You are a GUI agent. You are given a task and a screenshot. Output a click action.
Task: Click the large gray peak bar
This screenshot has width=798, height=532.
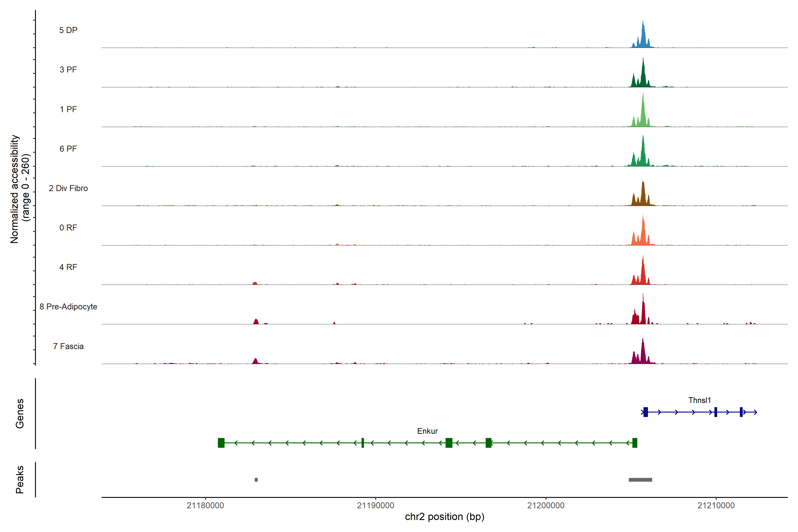click(x=640, y=480)
